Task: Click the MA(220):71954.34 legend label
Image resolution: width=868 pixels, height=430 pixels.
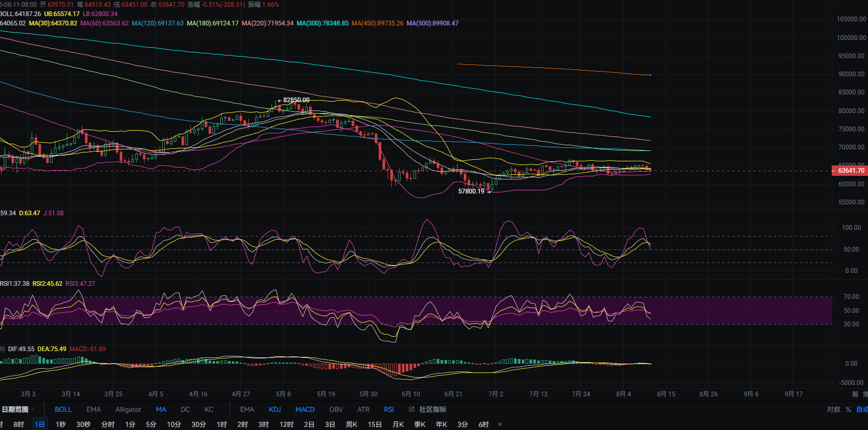Action: (268, 23)
